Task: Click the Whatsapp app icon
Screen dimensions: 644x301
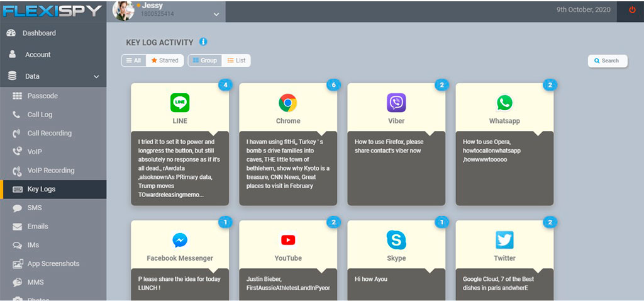Action: (504, 103)
